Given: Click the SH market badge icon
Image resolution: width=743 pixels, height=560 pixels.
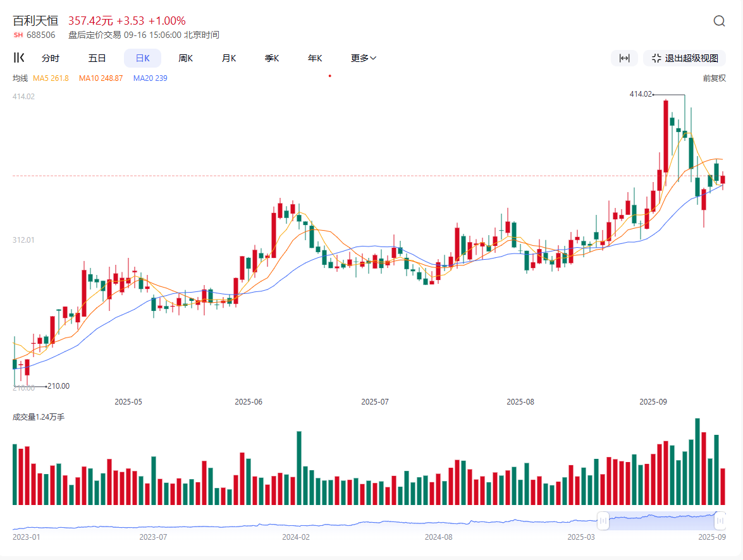Looking at the screenshot, I should [18, 35].
